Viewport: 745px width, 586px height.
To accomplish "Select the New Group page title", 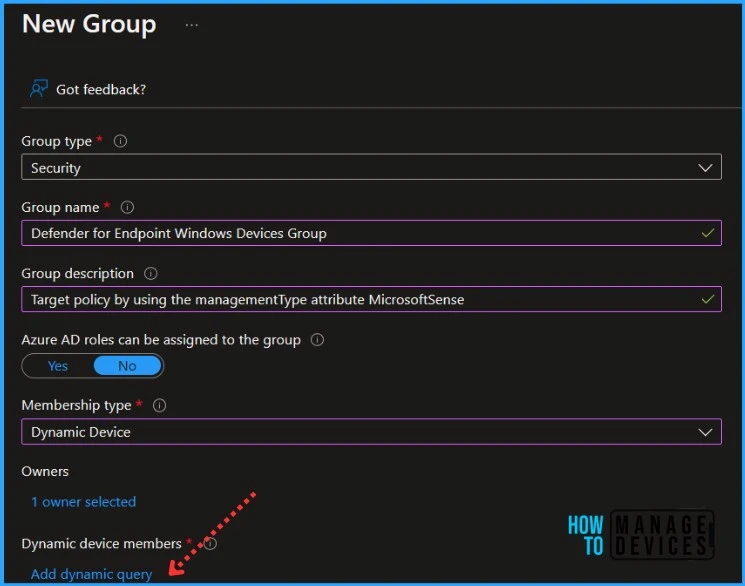I will click(x=89, y=24).
